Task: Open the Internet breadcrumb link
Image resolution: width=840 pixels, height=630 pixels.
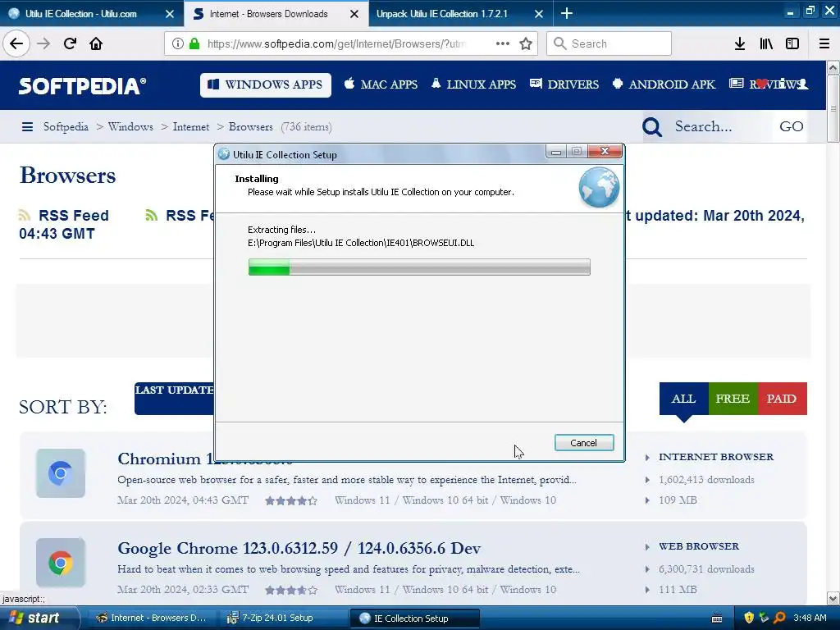Action: 191,127
